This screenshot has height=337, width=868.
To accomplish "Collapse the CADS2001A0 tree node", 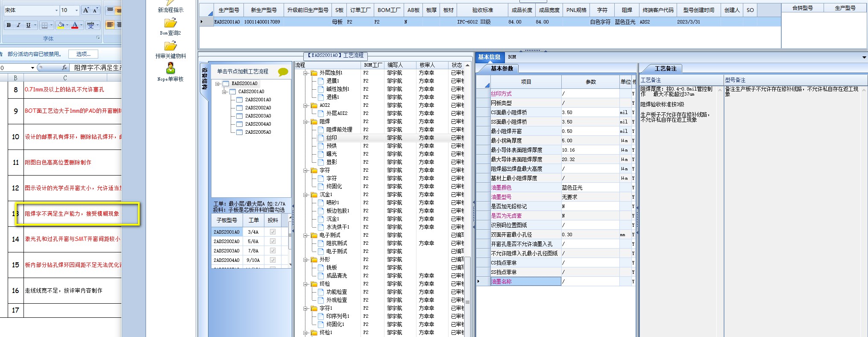I will pyautogui.click(x=224, y=92).
